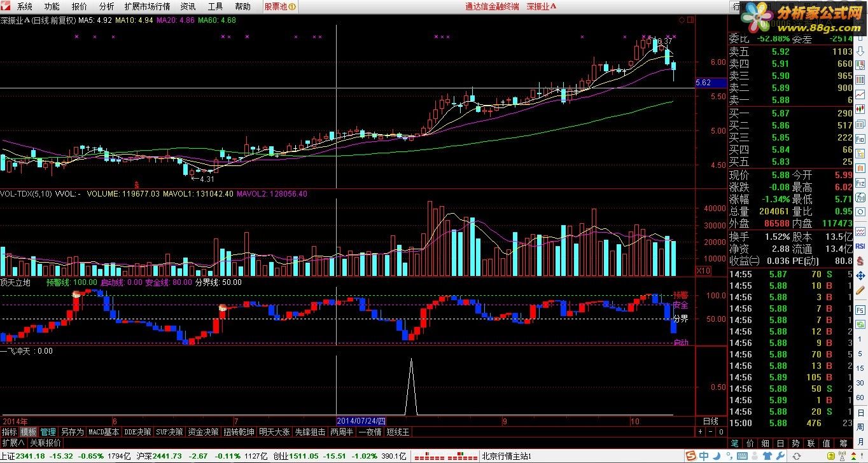Open the 分析 menu
This screenshot has width=868, height=463.
[x=106, y=6]
